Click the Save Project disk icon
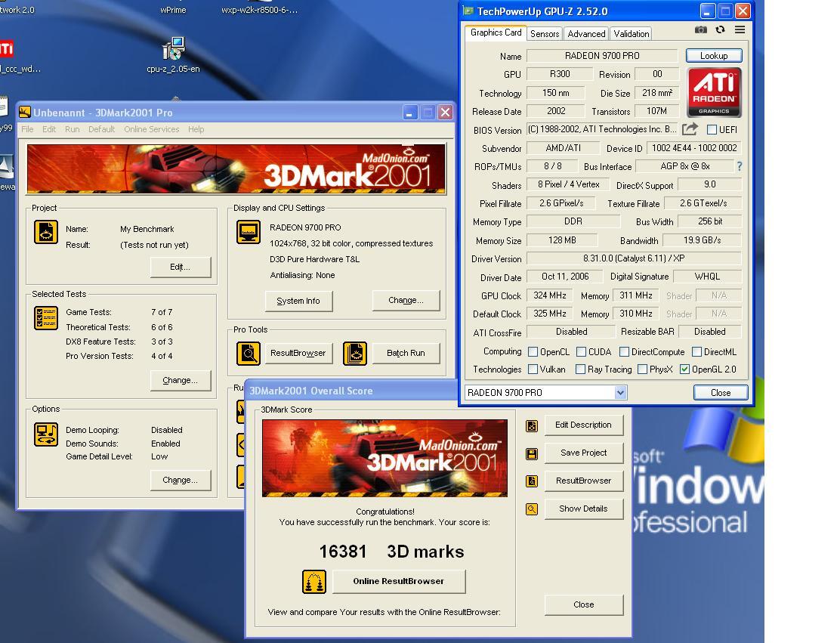The height and width of the screenshot is (643, 840). (x=532, y=453)
